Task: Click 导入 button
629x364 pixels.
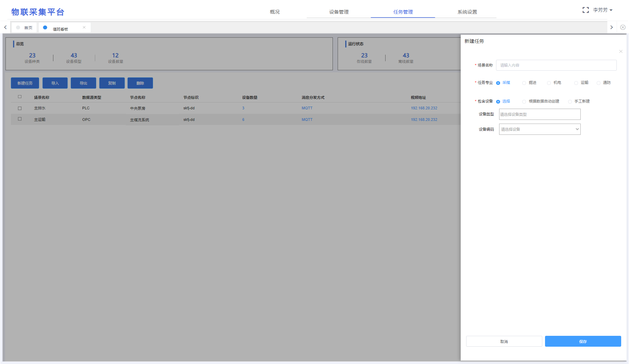Action: click(x=55, y=83)
